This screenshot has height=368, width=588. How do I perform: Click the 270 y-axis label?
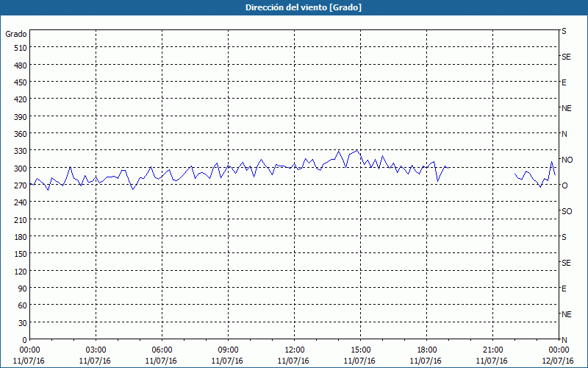click(21, 185)
